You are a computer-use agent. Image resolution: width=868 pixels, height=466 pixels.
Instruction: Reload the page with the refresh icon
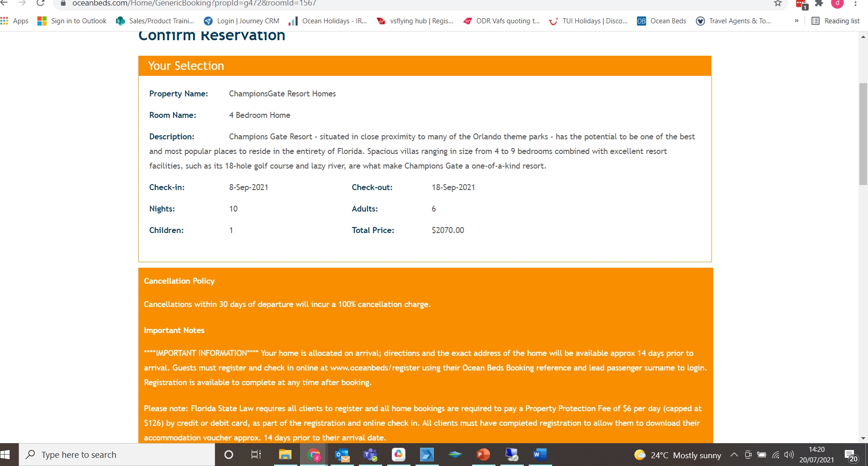(40, 3)
